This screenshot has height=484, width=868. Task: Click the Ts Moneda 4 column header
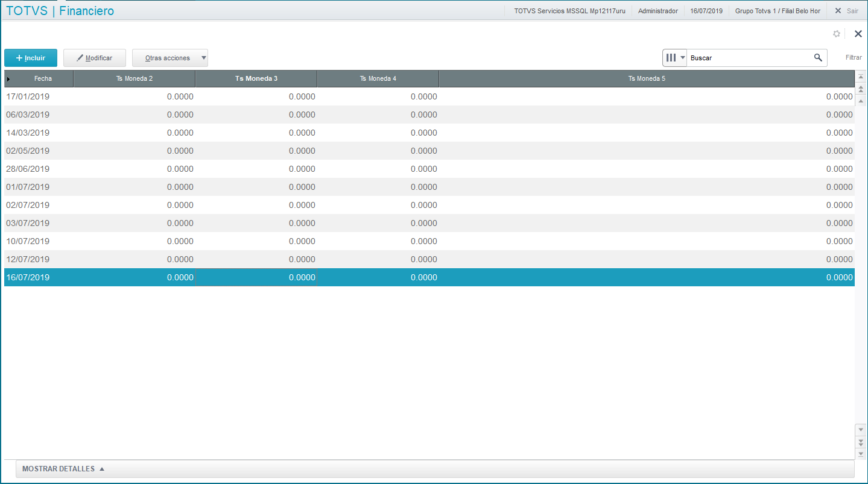click(378, 79)
